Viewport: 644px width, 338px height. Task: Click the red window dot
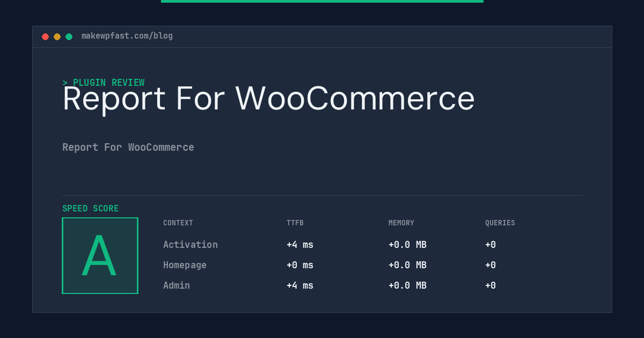click(45, 36)
